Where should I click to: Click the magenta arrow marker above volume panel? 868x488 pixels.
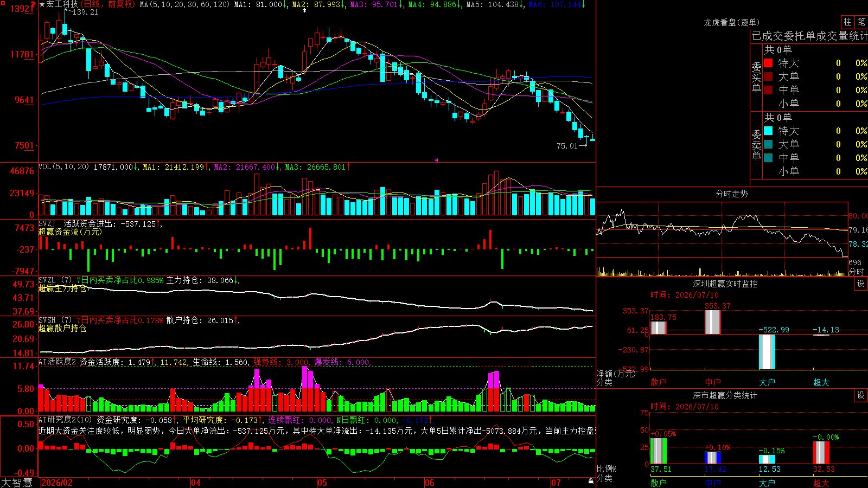(436, 160)
